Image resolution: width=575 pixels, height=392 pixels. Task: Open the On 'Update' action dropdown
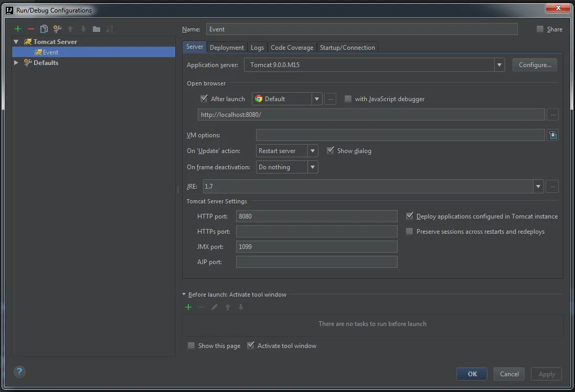(x=313, y=151)
